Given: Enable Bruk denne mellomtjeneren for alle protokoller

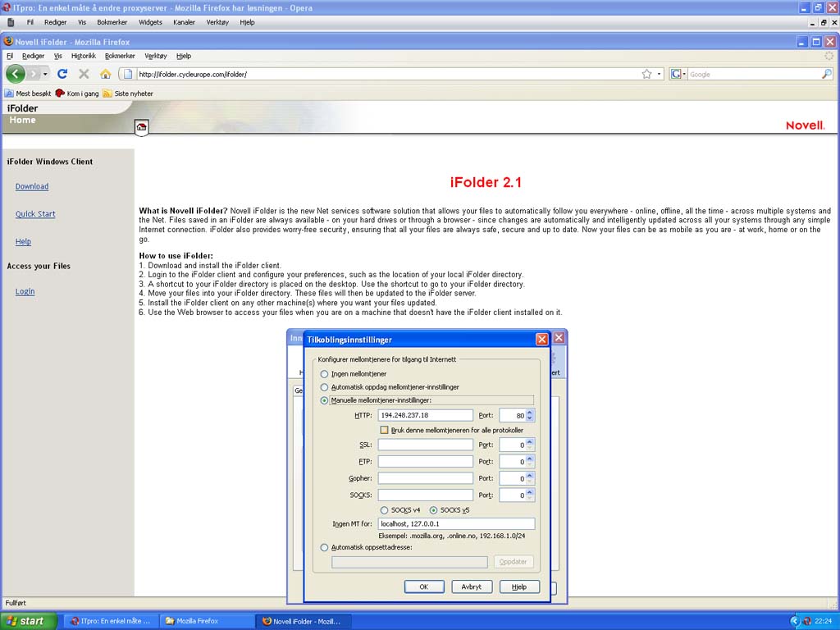Looking at the screenshot, I should (384, 430).
